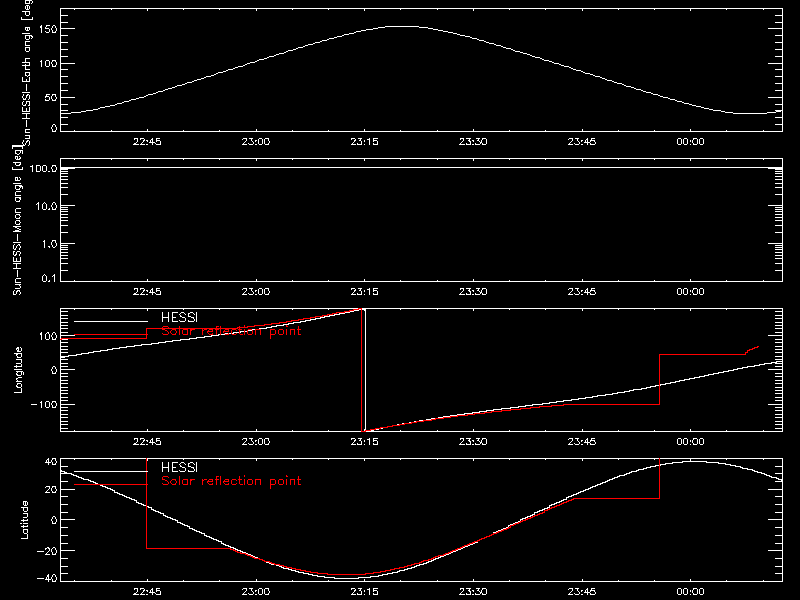Click the -20 tick on Latitude plot
The width and height of the screenshot is (800, 600).
[x=47, y=551]
